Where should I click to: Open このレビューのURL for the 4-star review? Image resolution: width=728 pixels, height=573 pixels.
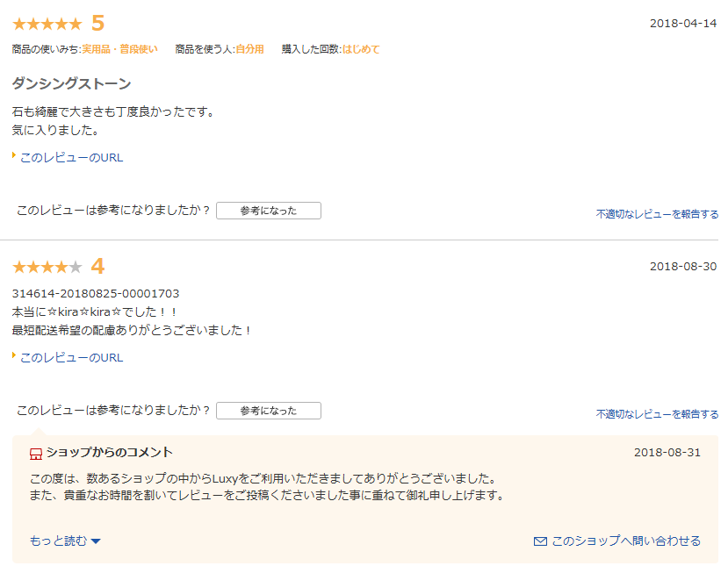(71, 358)
